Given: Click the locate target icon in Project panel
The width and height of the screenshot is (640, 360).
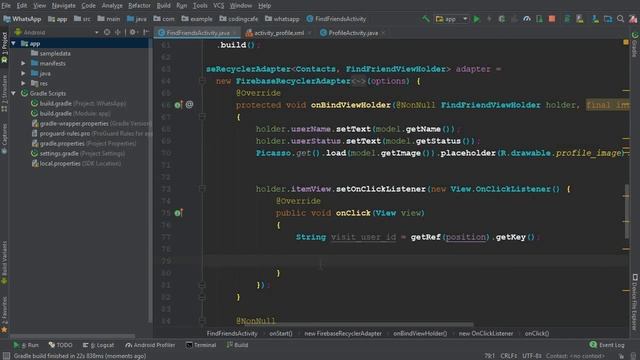Looking at the screenshot, I should pyautogui.click(x=107, y=32).
